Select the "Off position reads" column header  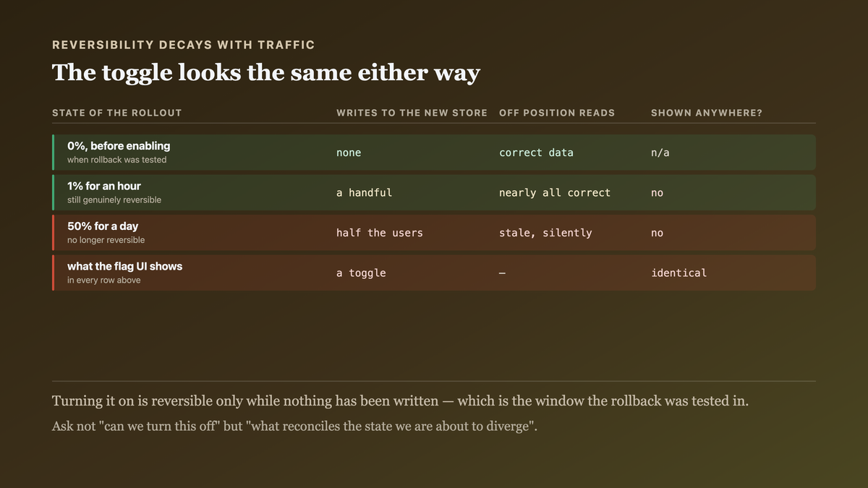pyautogui.click(x=557, y=113)
